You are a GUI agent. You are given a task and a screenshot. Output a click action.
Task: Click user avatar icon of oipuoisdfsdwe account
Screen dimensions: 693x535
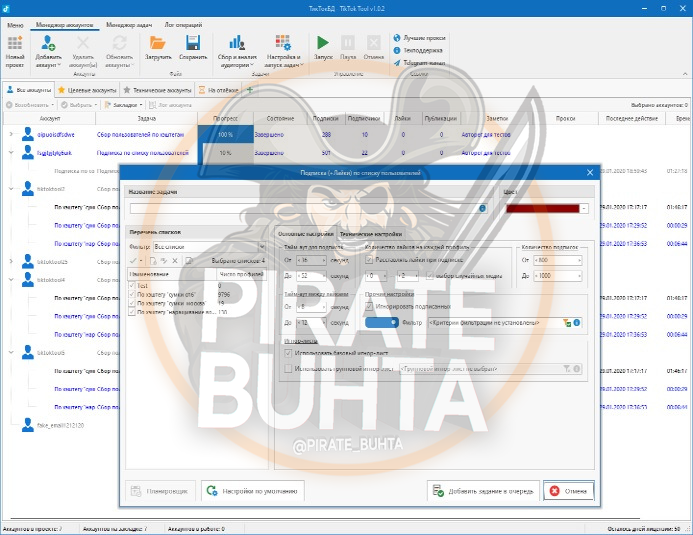coord(28,134)
